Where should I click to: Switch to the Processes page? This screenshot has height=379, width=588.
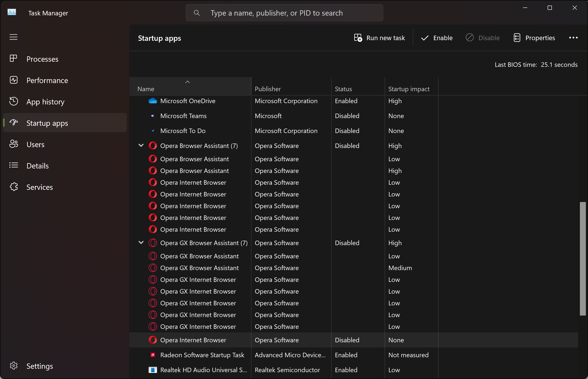[42, 59]
